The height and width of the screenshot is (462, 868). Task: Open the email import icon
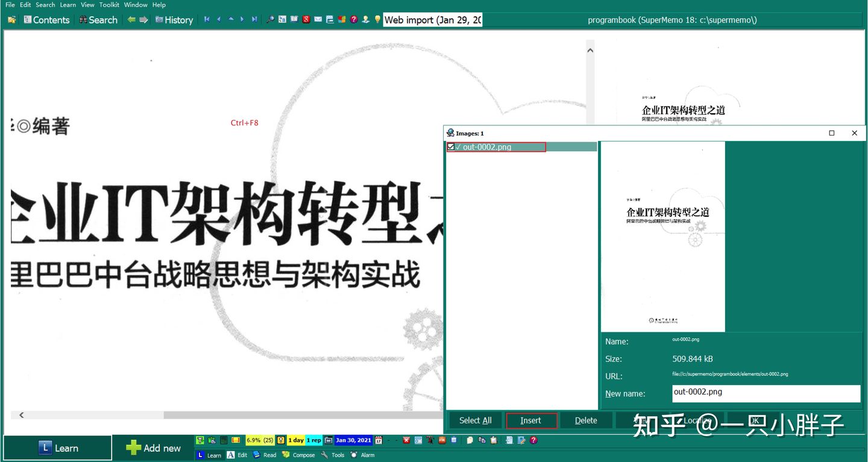click(x=318, y=19)
